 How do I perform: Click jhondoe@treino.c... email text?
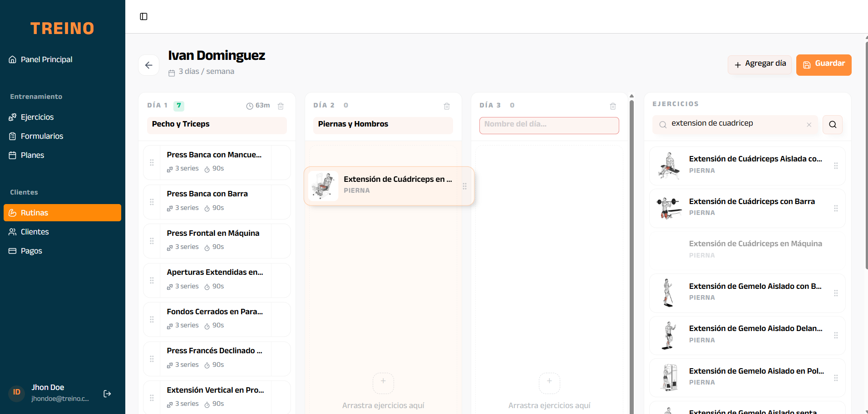coord(60,399)
